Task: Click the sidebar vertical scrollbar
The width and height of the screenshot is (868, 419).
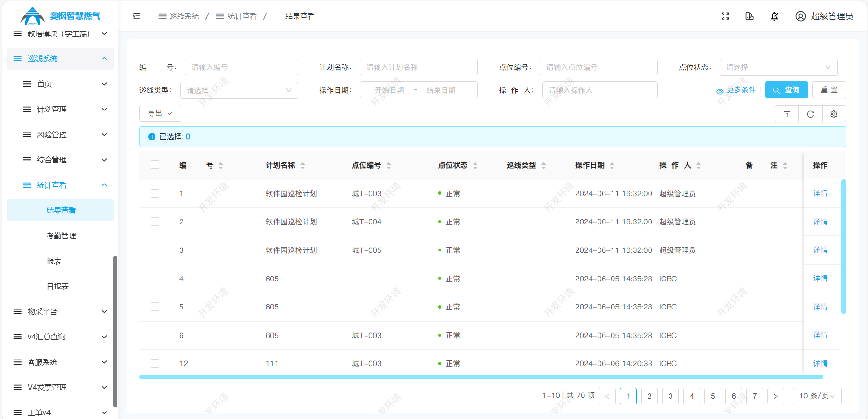Action: [115, 331]
